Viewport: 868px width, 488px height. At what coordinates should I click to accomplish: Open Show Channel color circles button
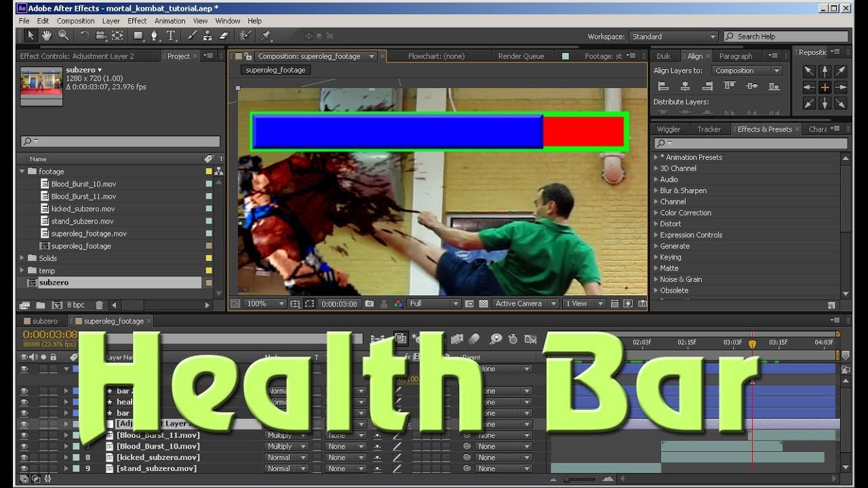point(398,304)
